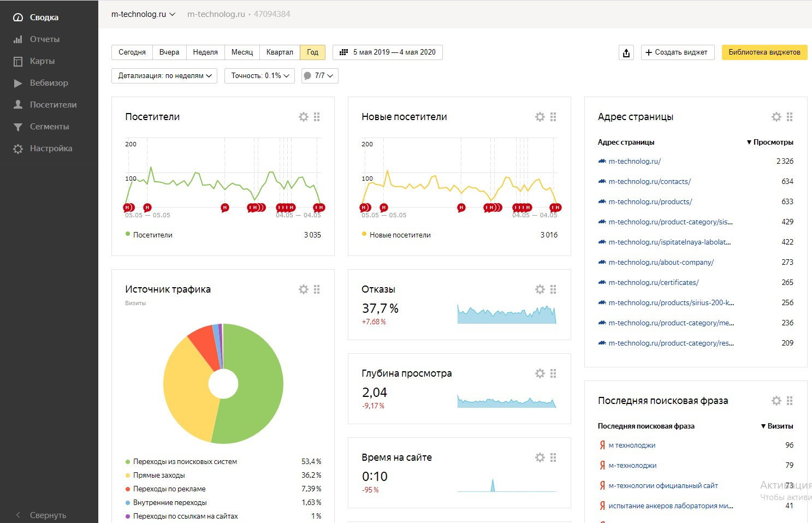Screen dimensions: 812x523
Task: Click the Карты sidebar icon
Action: [18, 61]
